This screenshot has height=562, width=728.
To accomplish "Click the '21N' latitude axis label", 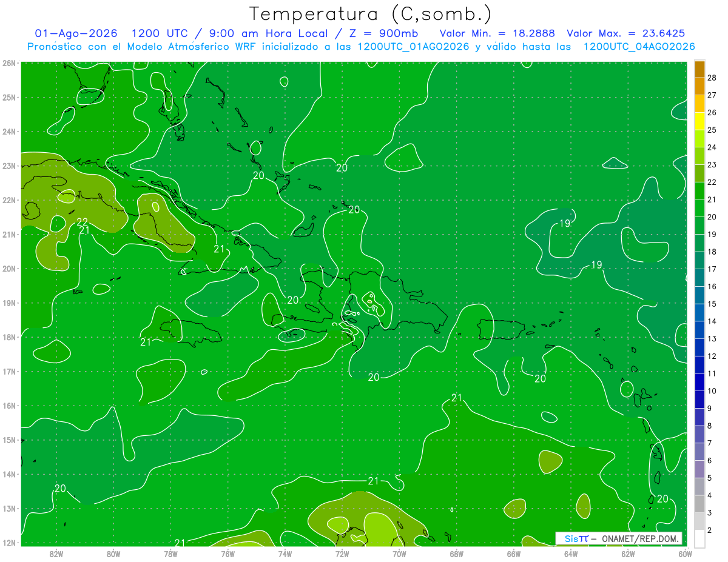I will pos(8,234).
